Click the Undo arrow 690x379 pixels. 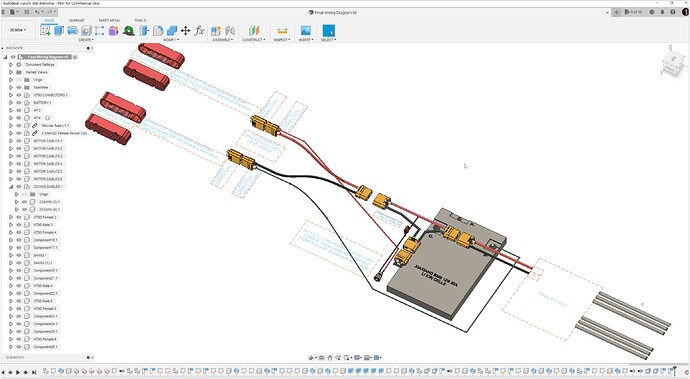click(37, 12)
